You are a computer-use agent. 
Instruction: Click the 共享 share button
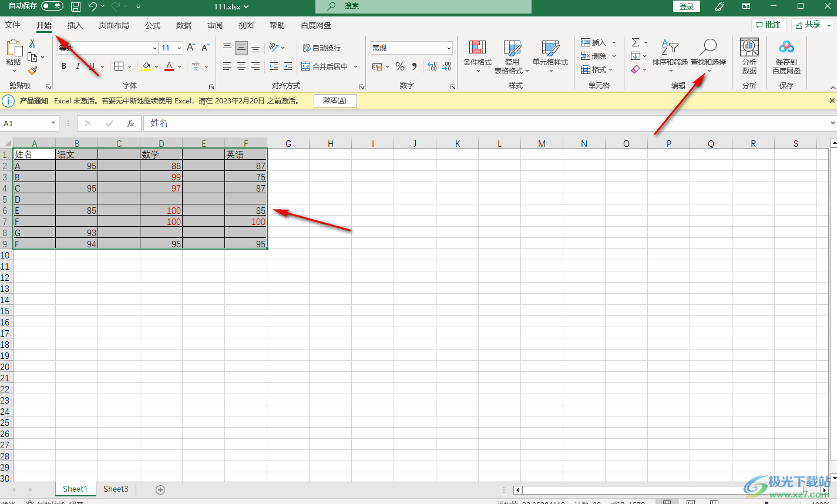tap(812, 25)
